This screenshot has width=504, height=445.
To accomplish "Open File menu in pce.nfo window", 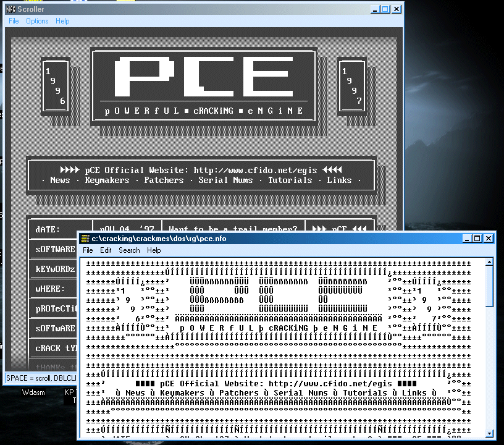I will [x=88, y=250].
